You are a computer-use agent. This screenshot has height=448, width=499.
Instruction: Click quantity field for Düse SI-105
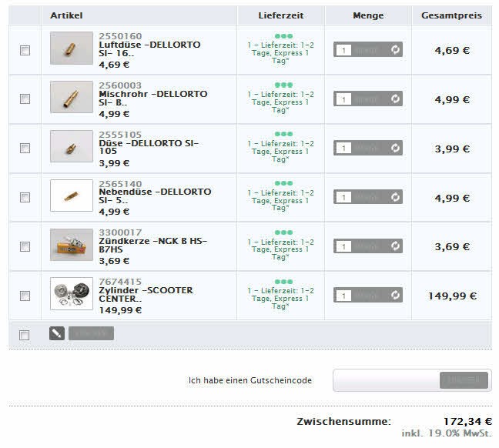[344, 148]
